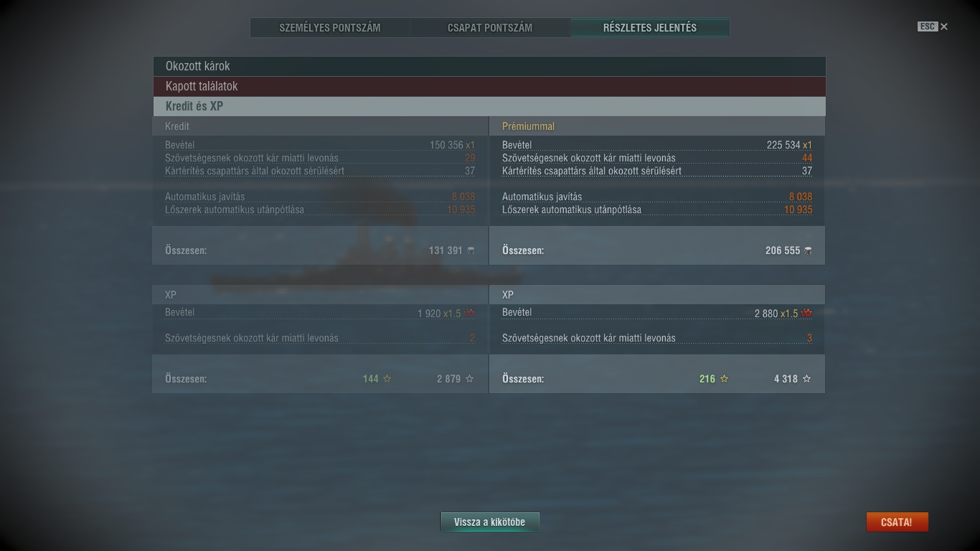Start a new battle with CSATA!
980x551 pixels.
coord(897,522)
